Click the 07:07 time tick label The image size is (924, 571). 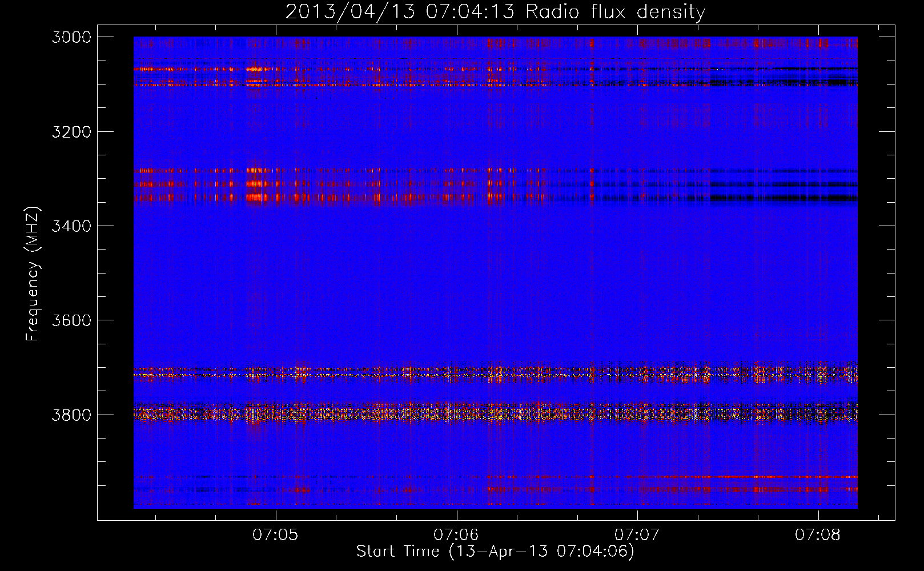637,534
